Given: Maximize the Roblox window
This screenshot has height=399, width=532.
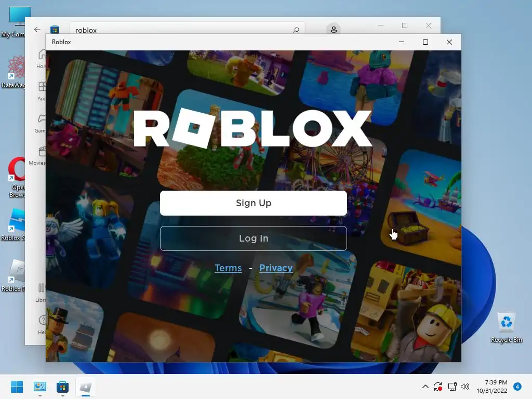Looking at the screenshot, I should pos(425,42).
